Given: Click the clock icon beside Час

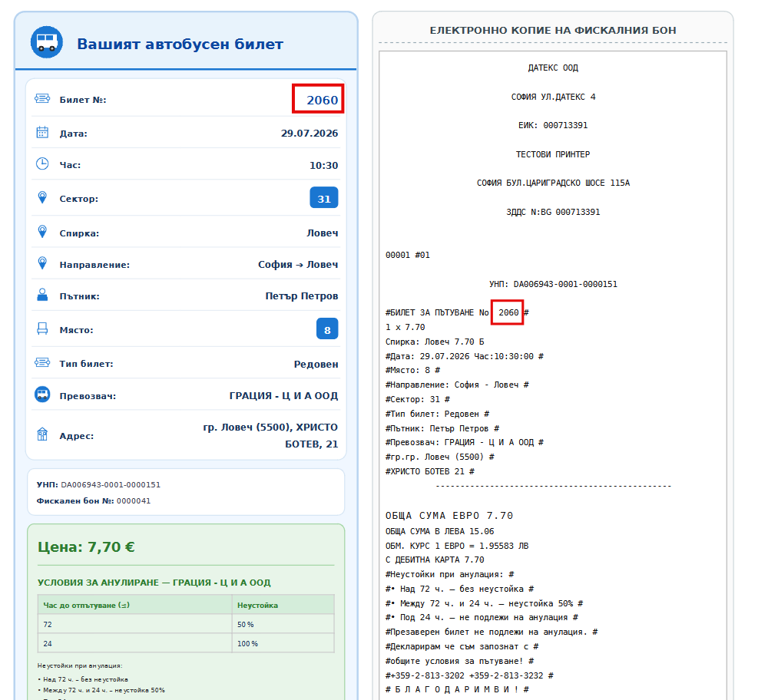Looking at the screenshot, I should pos(42,163).
